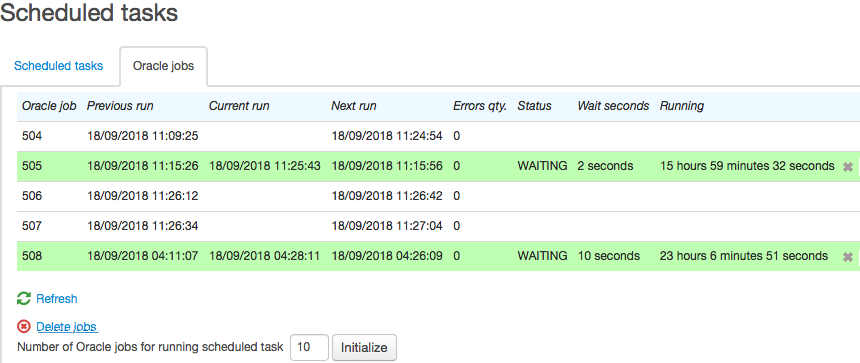860x363 pixels.
Task: Click the Previous run column header
Action: coord(120,106)
